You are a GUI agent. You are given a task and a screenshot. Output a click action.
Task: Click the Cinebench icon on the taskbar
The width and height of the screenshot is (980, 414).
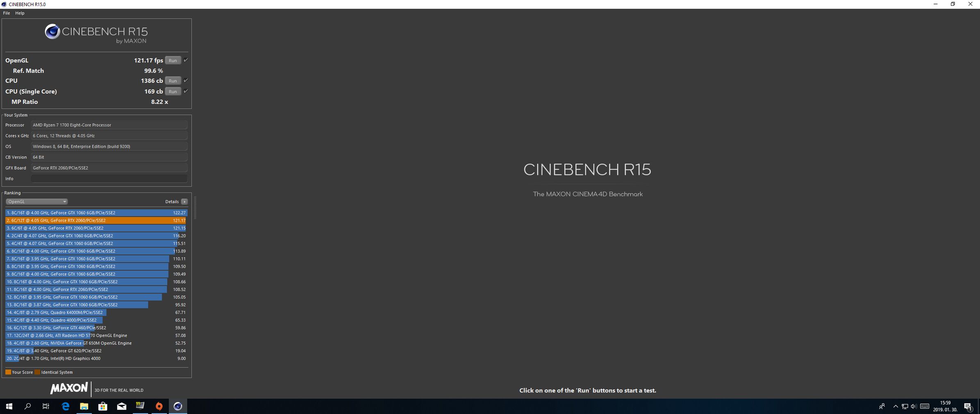tap(178, 406)
